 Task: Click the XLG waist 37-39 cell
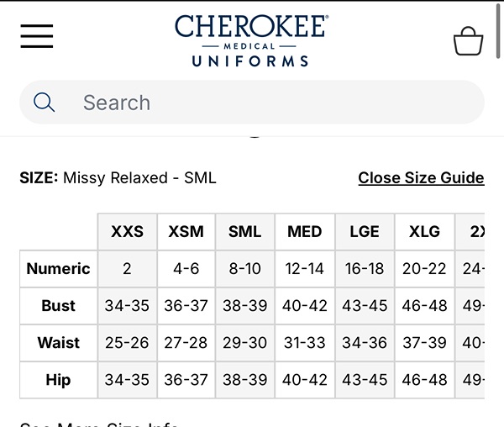(x=424, y=343)
